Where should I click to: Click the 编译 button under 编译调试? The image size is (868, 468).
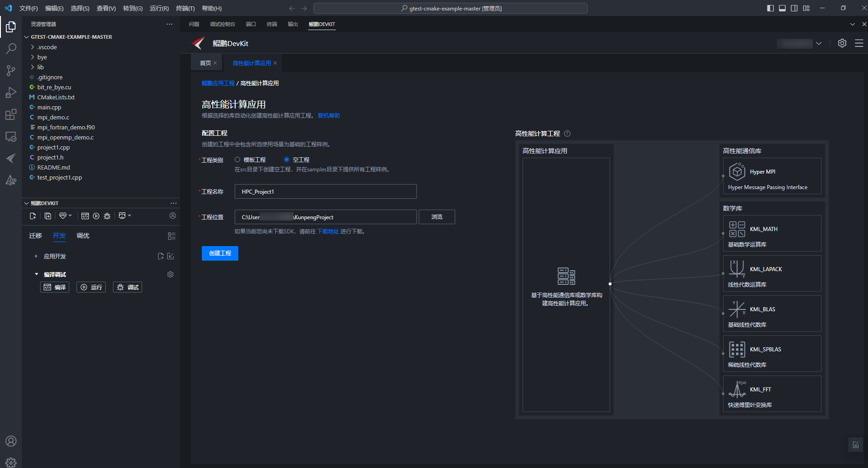[x=55, y=287]
